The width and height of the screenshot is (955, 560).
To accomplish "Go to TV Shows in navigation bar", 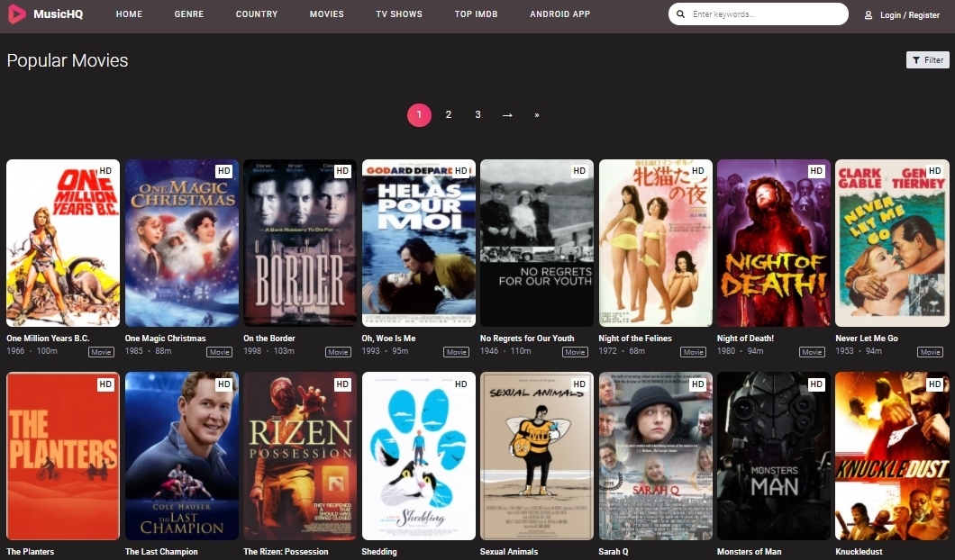I will click(x=399, y=14).
